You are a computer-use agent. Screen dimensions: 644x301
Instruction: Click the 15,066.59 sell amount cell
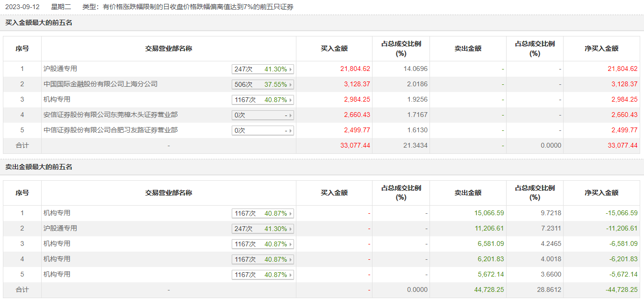coord(489,213)
